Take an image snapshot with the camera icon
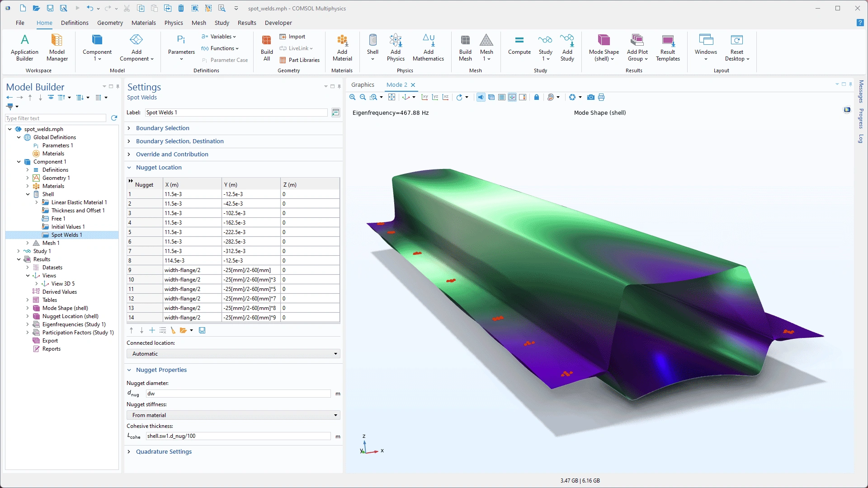 click(x=590, y=97)
